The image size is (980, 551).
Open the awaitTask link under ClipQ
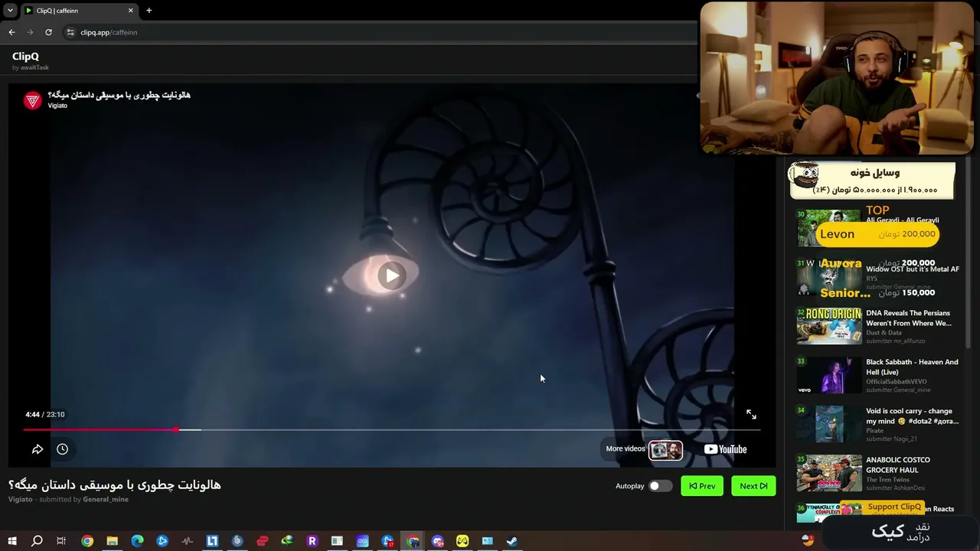point(34,67)
